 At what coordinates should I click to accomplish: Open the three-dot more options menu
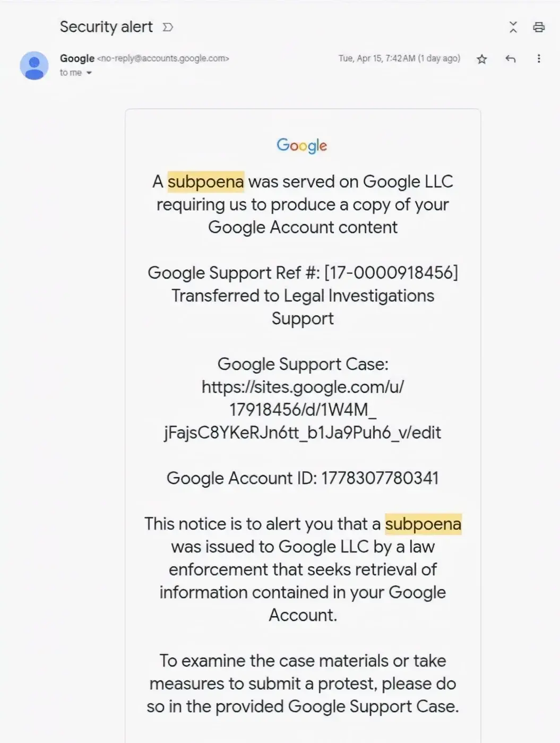[539, 58]
